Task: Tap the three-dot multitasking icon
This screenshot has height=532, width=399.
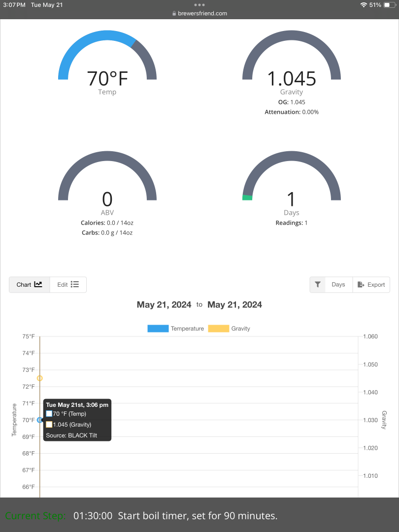Action: click(x=199, y=4)
